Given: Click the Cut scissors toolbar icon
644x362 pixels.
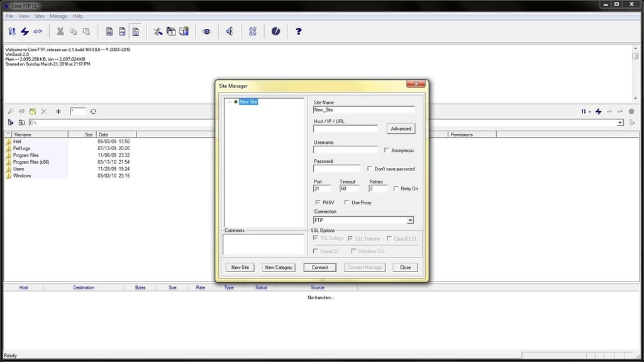Looking at the screenshot, I should [60, 31].
